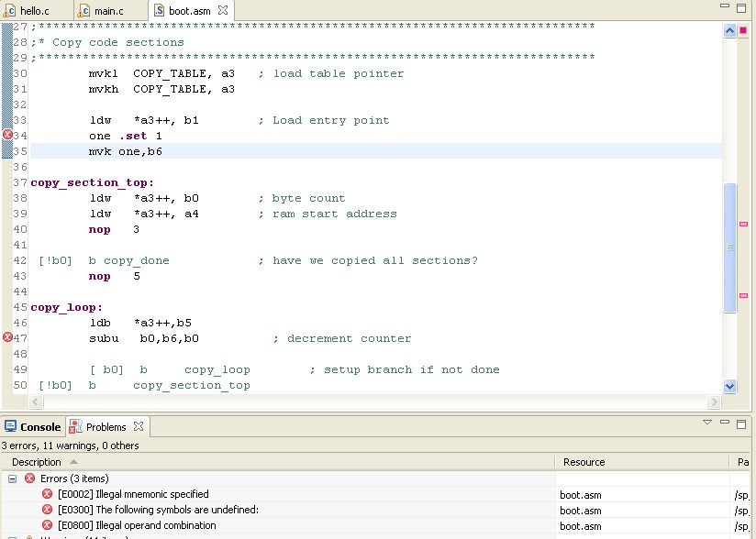Screen dimensions: 756x539
Task: Click line number 40 in gutter
Action: (x=20, y=229)
